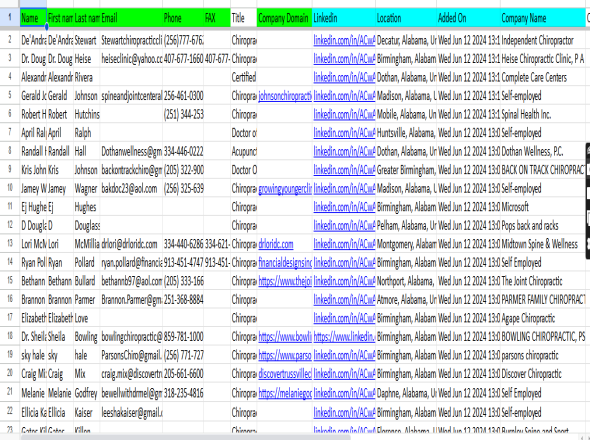
Task: Open LinkedIn link for De'Andra Stewart
Action: click(x=344, y=40)
